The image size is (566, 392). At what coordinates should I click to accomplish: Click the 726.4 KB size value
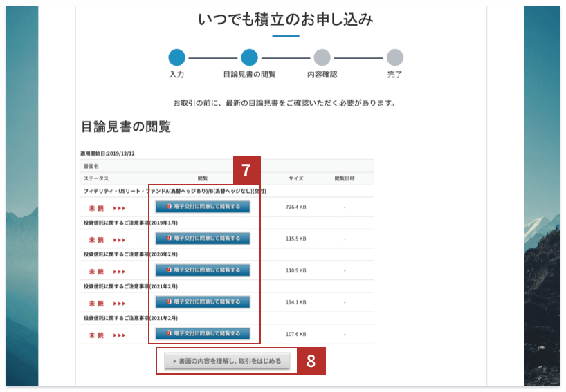(x=296, y=207)
